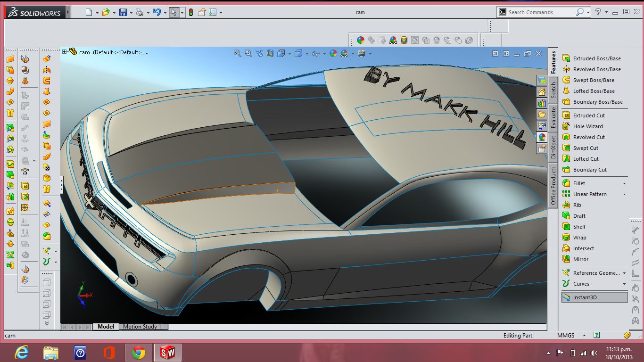Click the Undo arrow icon
Screen dimensions: 644x362
point(157,13)
